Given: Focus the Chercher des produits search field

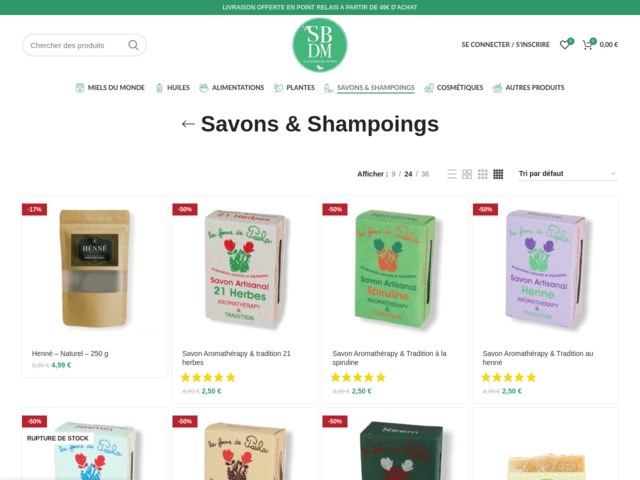Looking at the screenshot, I should pos(78,45).
